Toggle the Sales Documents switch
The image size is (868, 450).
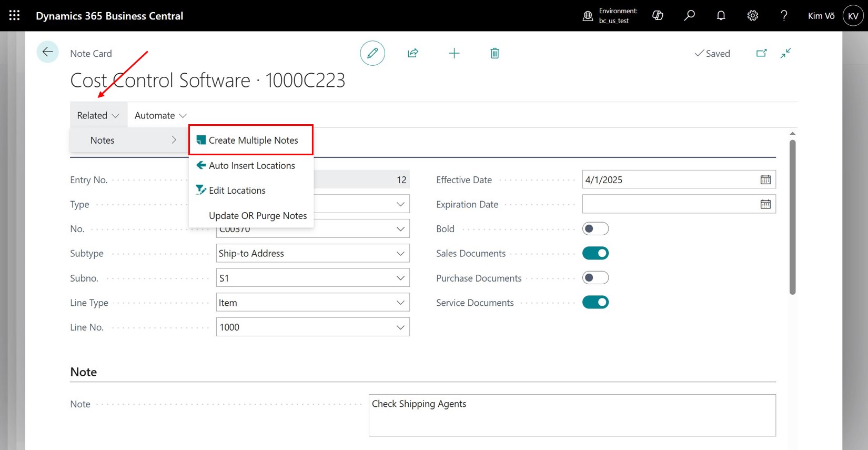click(596, 253)
